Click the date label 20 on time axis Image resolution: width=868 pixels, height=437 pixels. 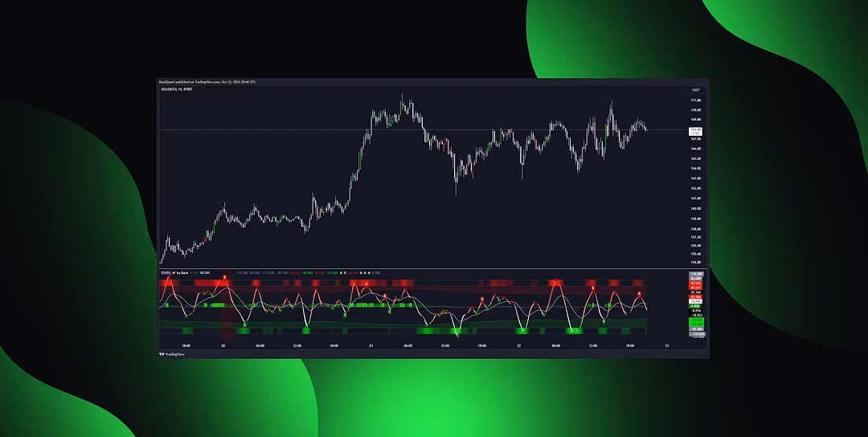click(223, 346)
